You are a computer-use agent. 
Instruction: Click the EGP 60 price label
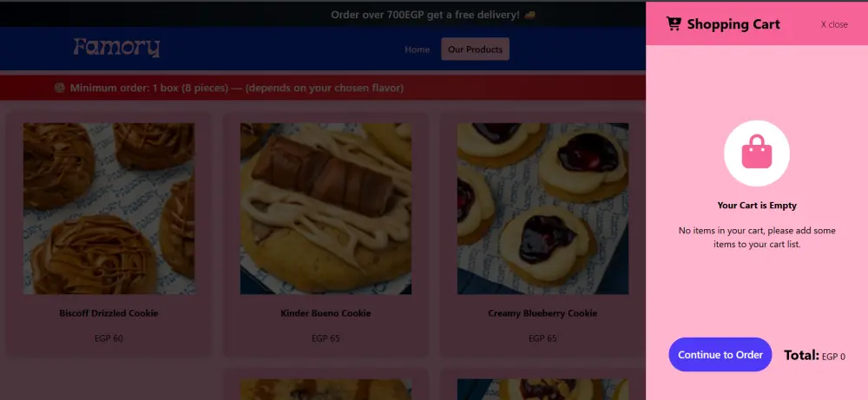tap(108, 338)
